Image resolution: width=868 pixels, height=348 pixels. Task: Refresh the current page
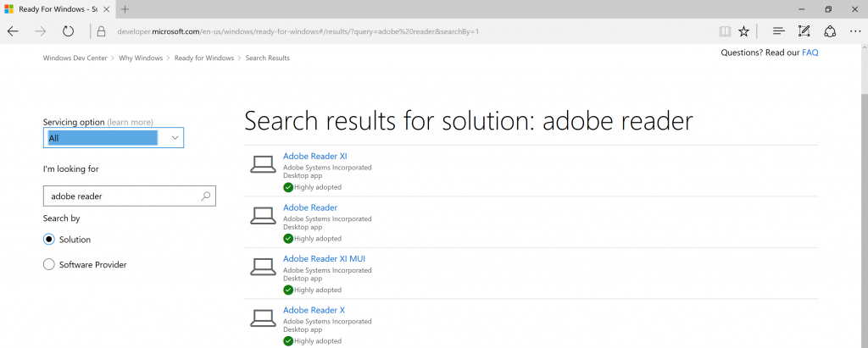coord(68,31)
